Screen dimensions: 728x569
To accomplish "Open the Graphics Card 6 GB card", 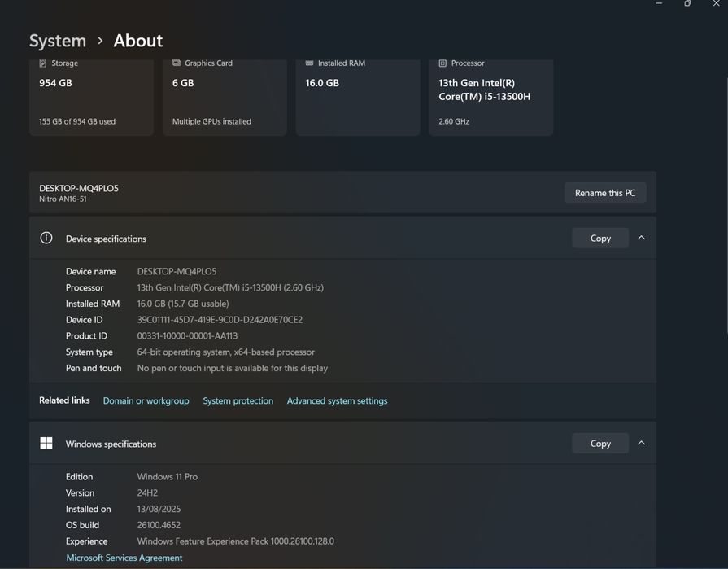I will pos(225,97).
